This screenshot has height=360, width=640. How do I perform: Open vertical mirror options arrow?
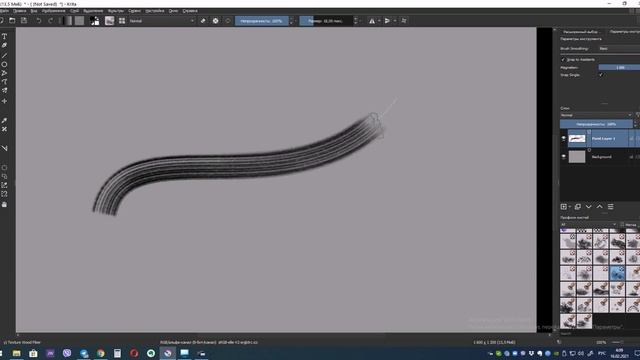[394, 21]
